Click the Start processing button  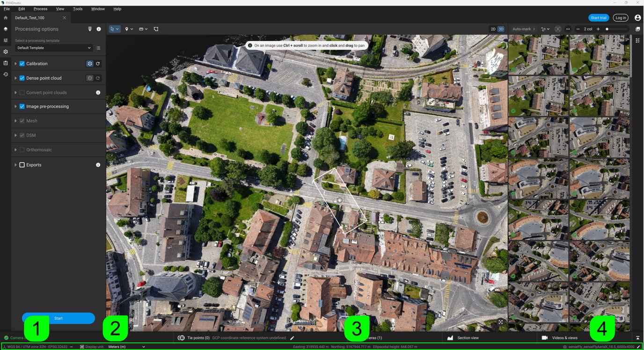[59, 318]
